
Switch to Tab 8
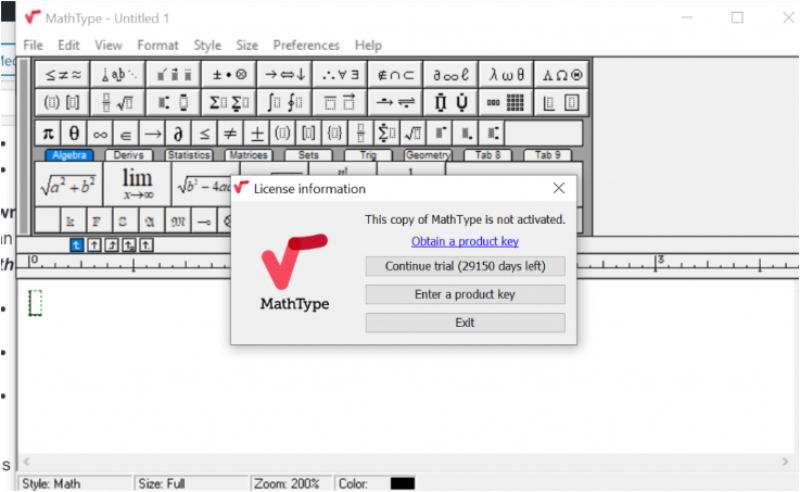[x=488, y=155]
